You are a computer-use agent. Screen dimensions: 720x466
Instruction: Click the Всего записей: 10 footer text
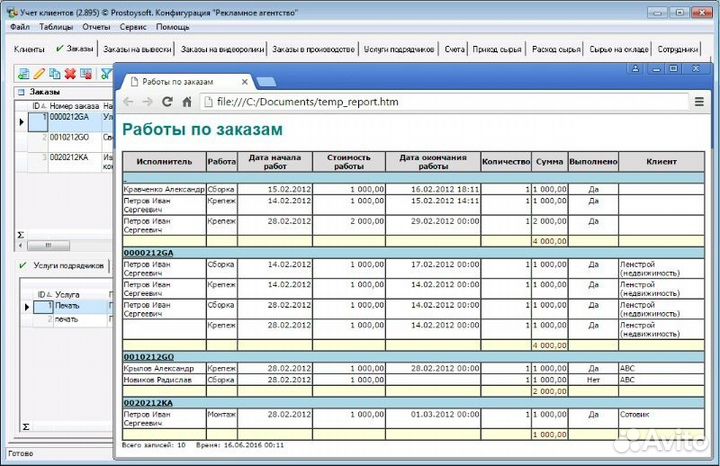click(153, 445)
